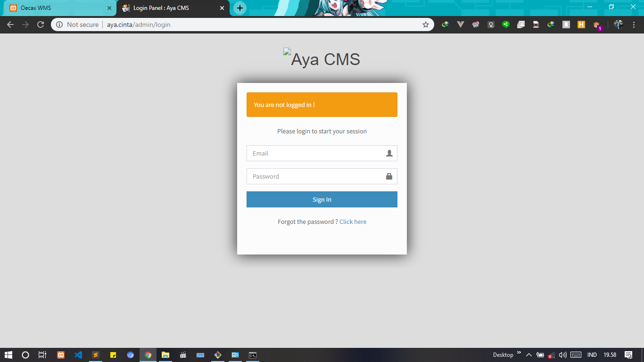Open Task View on the taskbar
The image size is (644, 362).
point(42,355)
